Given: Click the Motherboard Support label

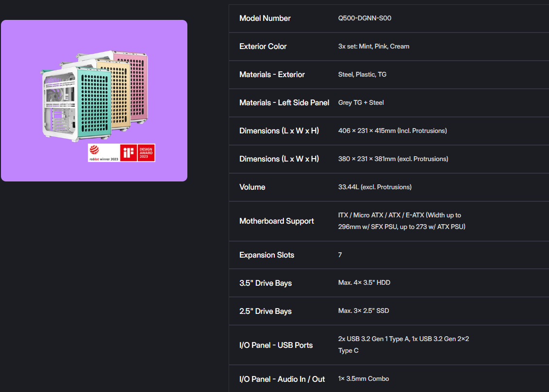Looking at the screenshot, I should 277,221.
